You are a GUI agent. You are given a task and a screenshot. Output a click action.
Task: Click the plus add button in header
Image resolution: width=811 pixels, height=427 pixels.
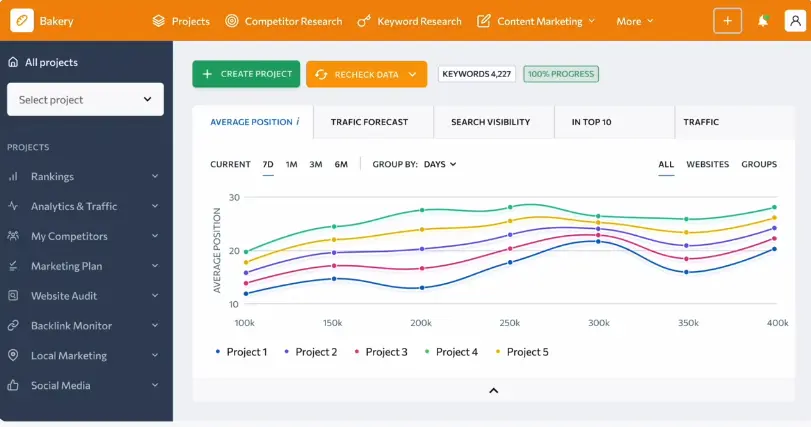[727, 21]
